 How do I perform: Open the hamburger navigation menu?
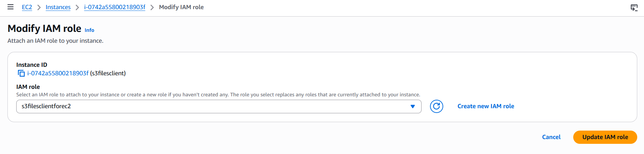click(x=10, y=7)
